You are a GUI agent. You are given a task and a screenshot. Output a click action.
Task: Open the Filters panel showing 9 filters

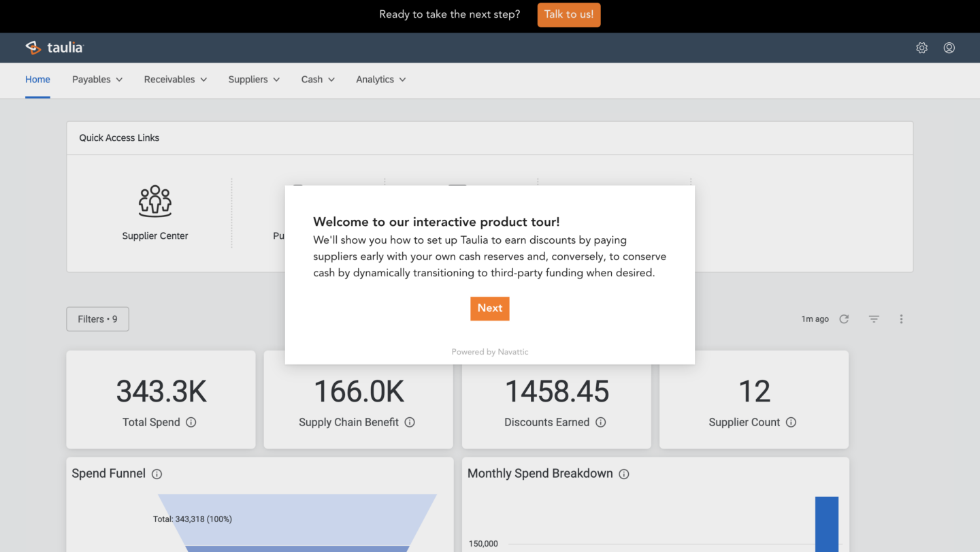tap(97, 319)
